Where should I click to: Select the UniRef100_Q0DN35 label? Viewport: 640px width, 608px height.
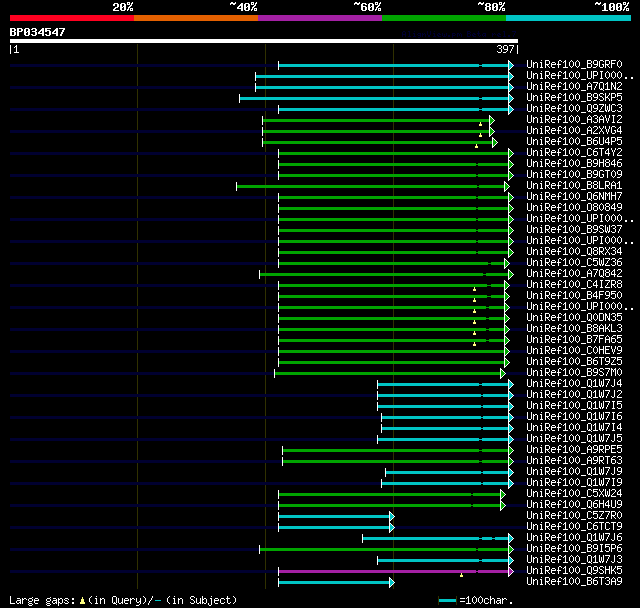click(574, 318)
